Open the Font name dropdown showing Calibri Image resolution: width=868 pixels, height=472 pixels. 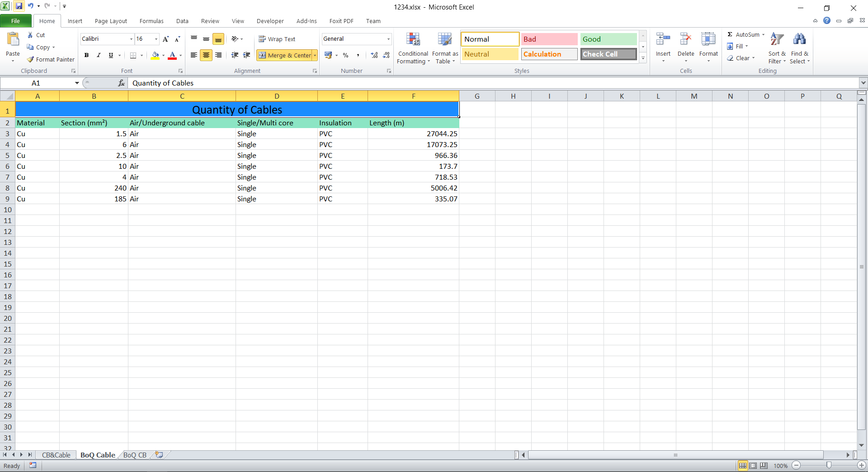pyautogui.click(x=131, y=39)
